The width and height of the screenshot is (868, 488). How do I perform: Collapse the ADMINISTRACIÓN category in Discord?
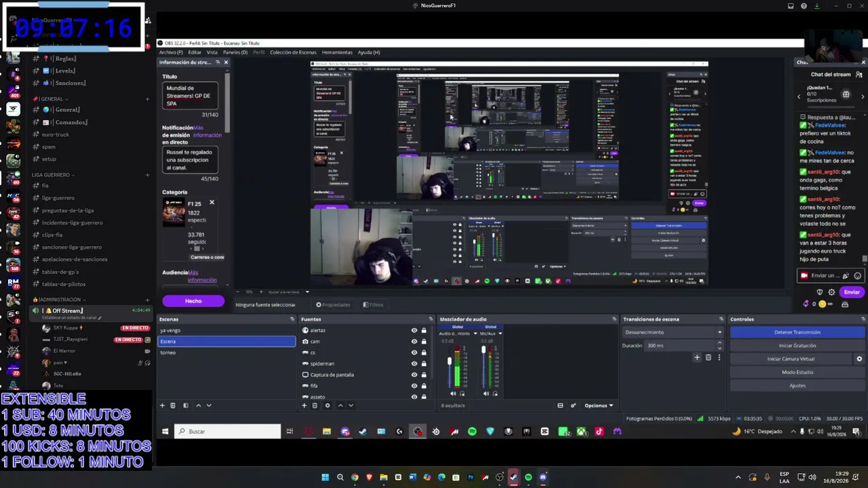pos(60,300)
